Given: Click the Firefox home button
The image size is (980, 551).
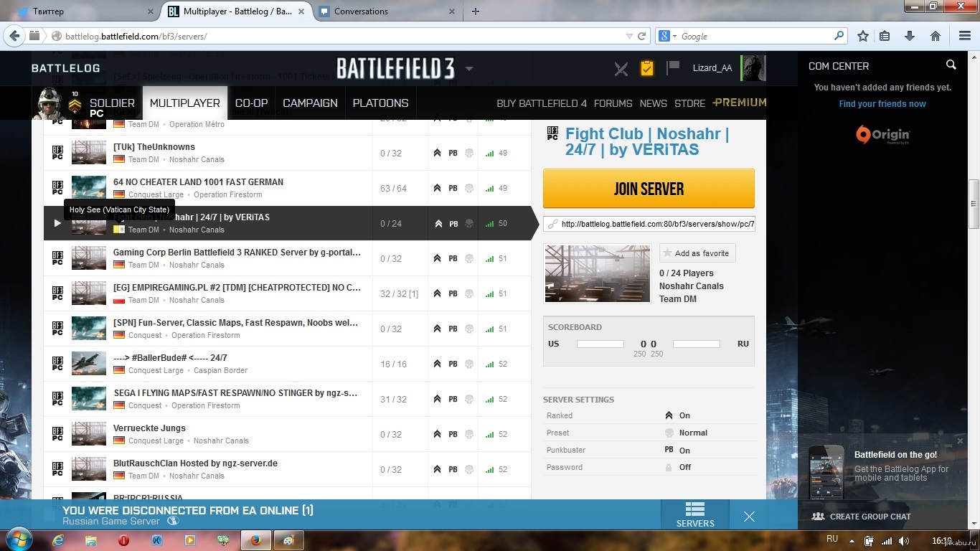Looking at the screenshot, I should click(x=936, y=36).
